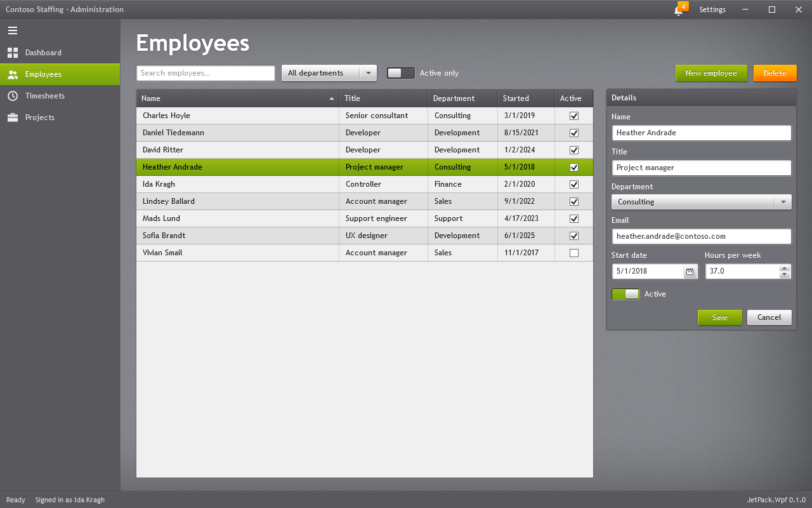Select the David Ritter row

(365, 150)
